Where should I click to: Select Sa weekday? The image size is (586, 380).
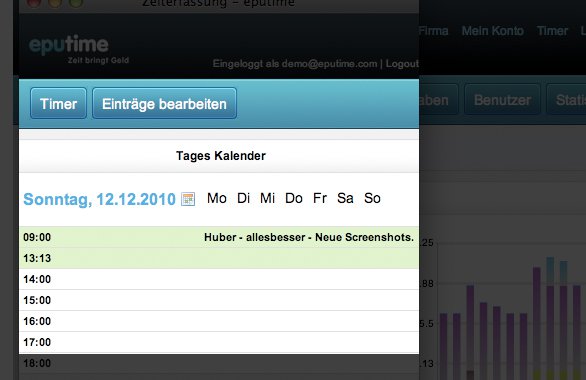345,198
